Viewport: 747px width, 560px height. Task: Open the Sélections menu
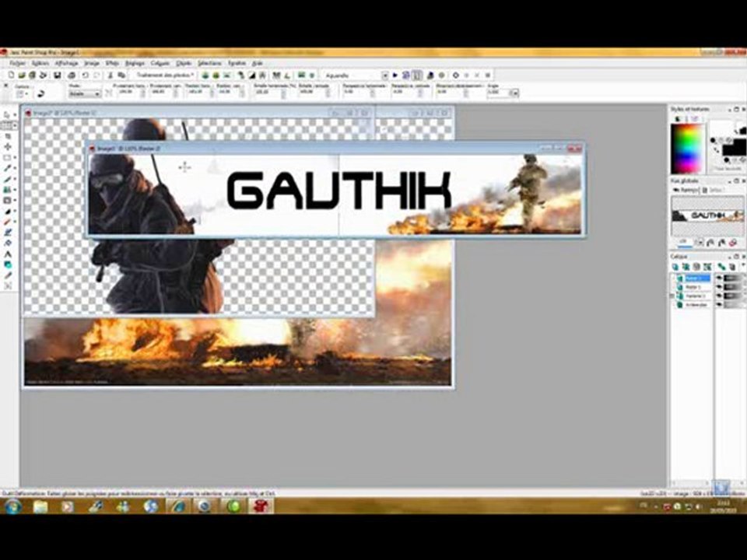click(x=209, y=63)
